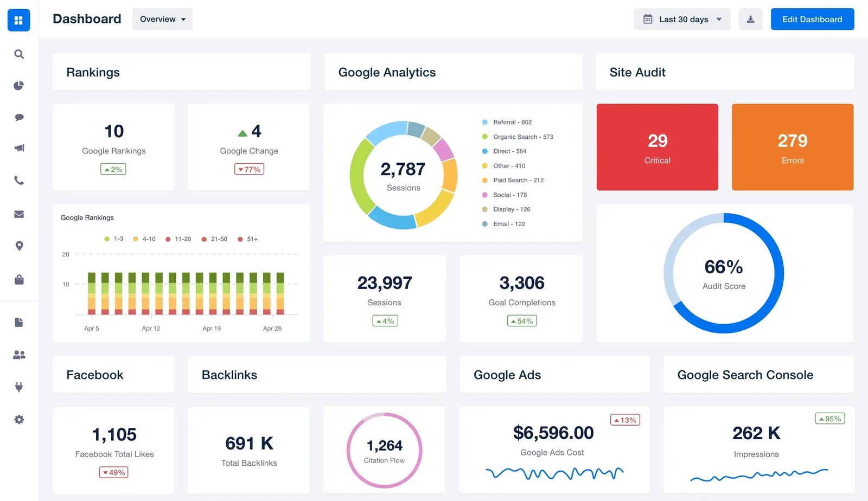Screen dimensions: 868x501
Task: Toggle the 51+ legend series in rankings chart
Action: tap(248, 239)
